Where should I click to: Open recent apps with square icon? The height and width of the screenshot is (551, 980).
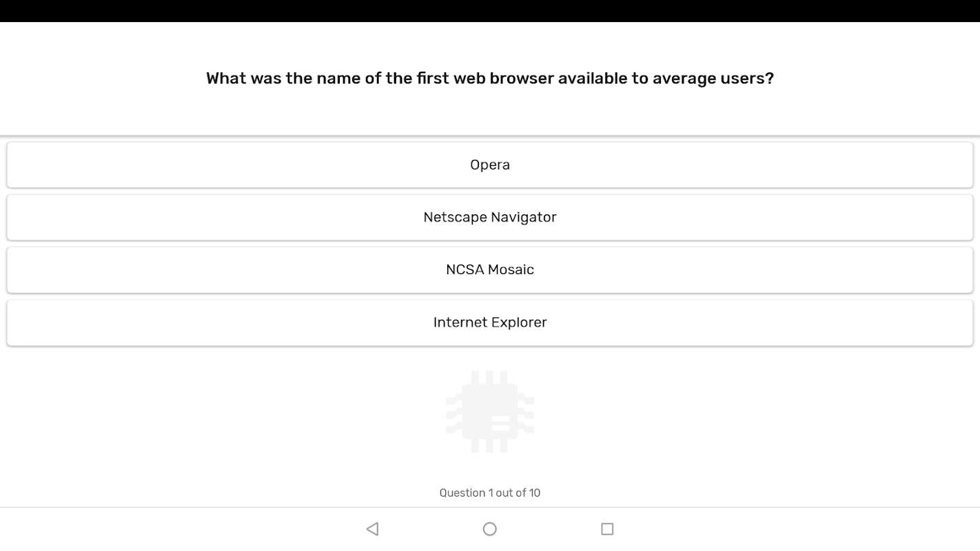[x=607, y=529]
